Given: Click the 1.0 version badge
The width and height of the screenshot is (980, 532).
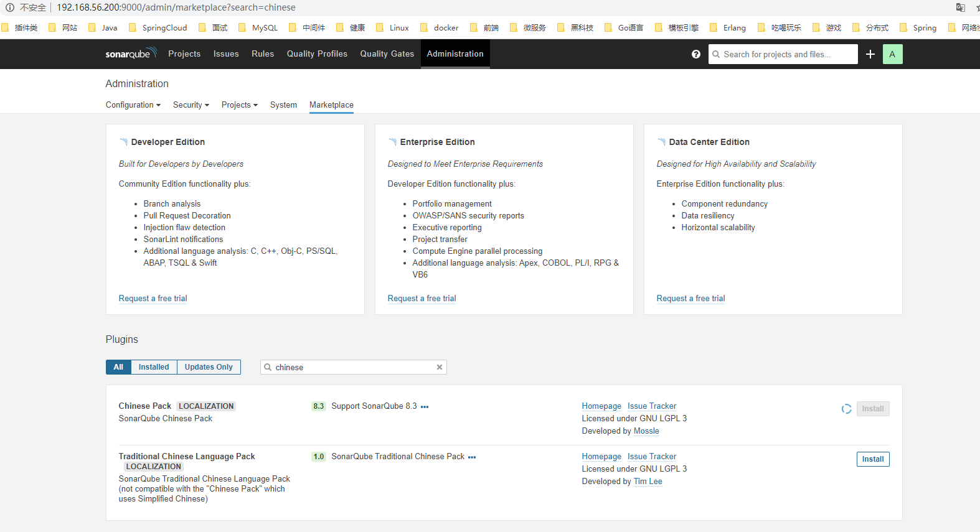Looking at the screenshot, I should click(x=318, y=457).
